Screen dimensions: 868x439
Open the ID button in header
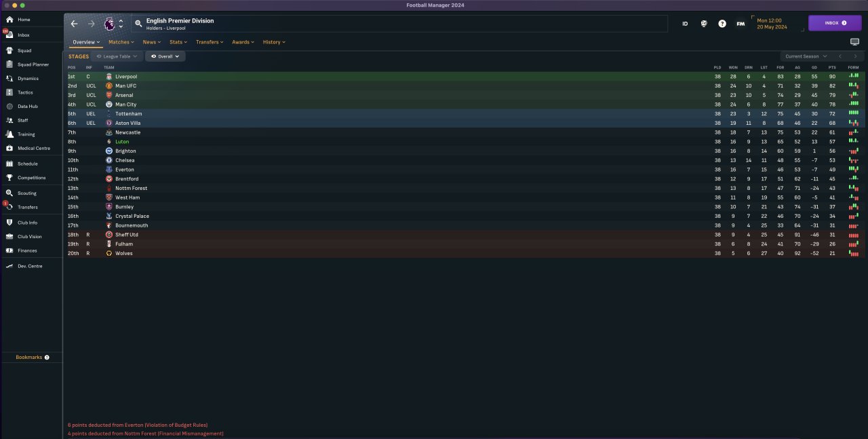pyautogui.click(x=685, y=24)
